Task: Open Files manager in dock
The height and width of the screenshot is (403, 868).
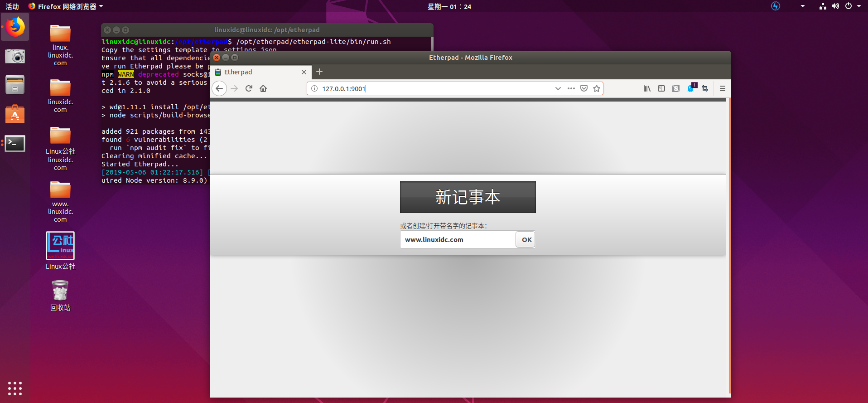Action: [15, 85]
